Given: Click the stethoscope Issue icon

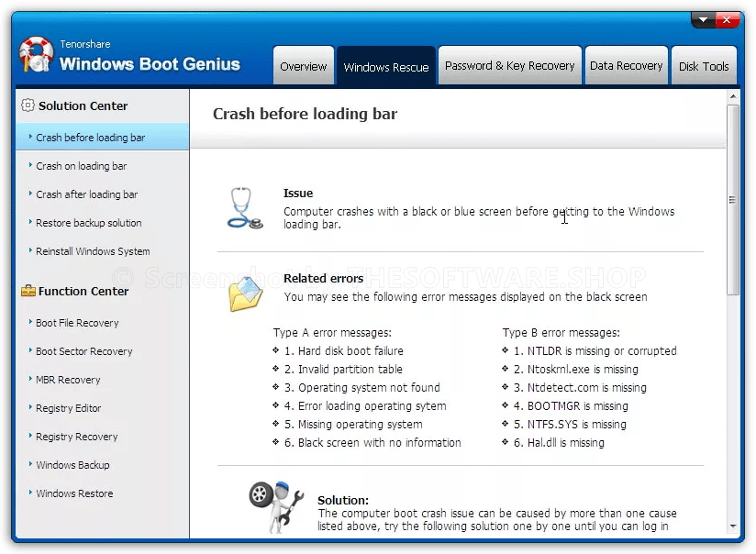Looking at the screenshot, I should pos(245,208).
